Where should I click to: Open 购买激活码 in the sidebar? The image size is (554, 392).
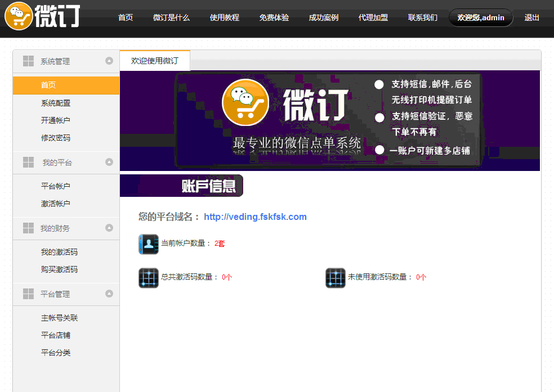(59, 269)
